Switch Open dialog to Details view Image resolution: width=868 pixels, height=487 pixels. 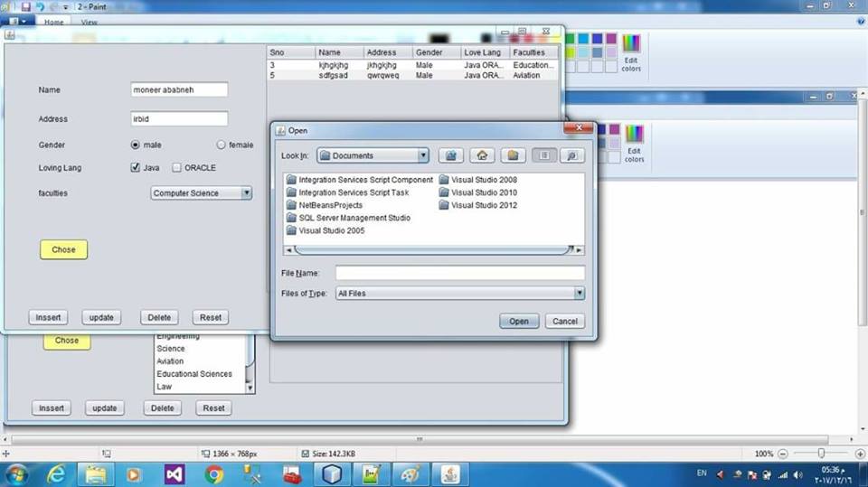pyautogui.click(x=571, y=155)
